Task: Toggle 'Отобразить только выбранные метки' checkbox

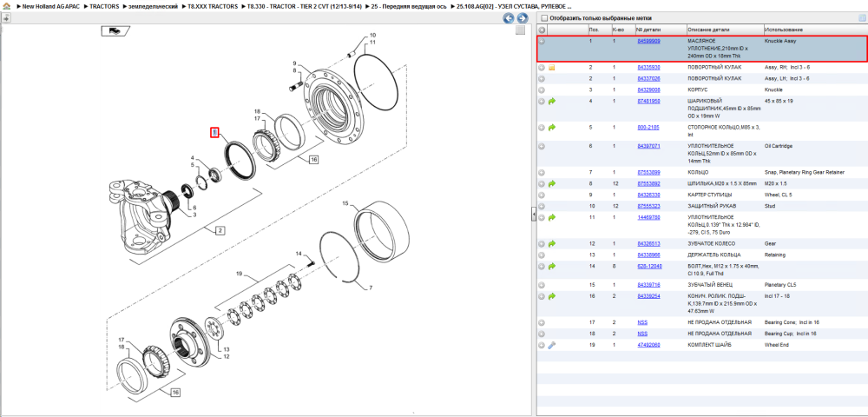Action: pyautogui.click(x=544, y=18)
